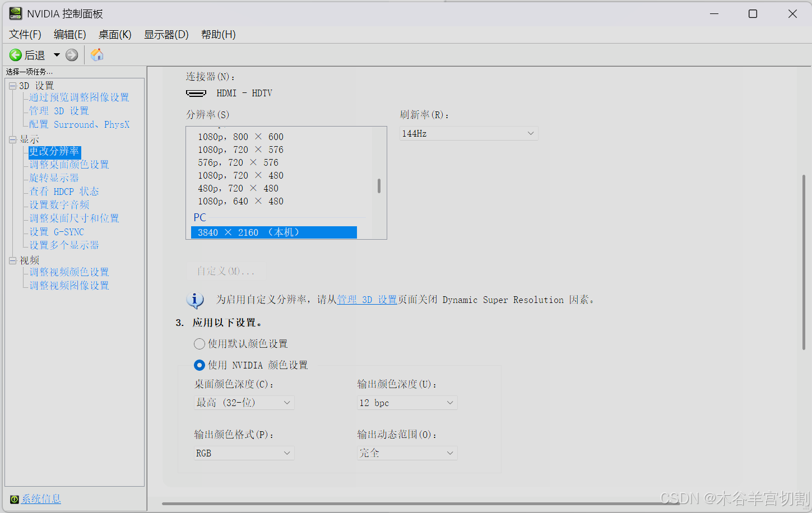Open 调整视频颜色设置 page
Screen dimensions: 812x513
(x=69, y=272)
